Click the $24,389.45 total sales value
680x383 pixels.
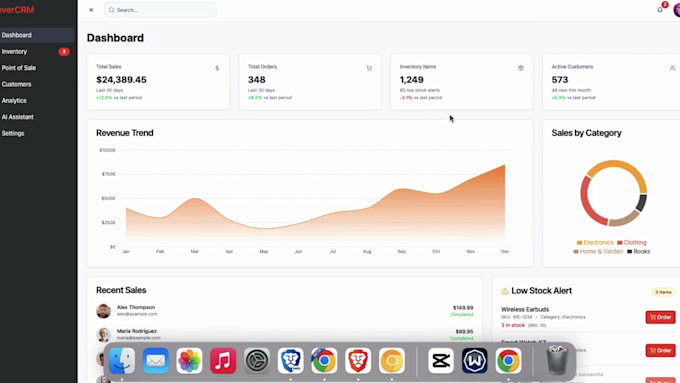pyautogui.click(x=121, y=80)
